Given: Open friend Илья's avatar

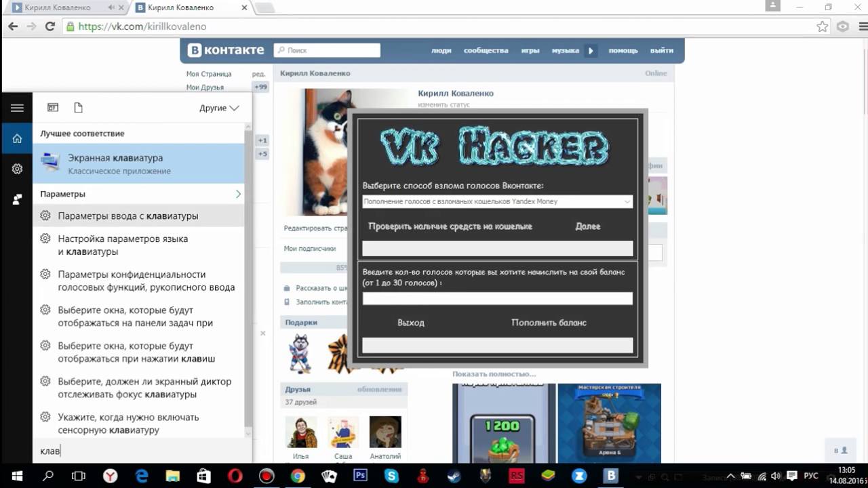Looking at the screenshot, I should click(x=301, y=432).
